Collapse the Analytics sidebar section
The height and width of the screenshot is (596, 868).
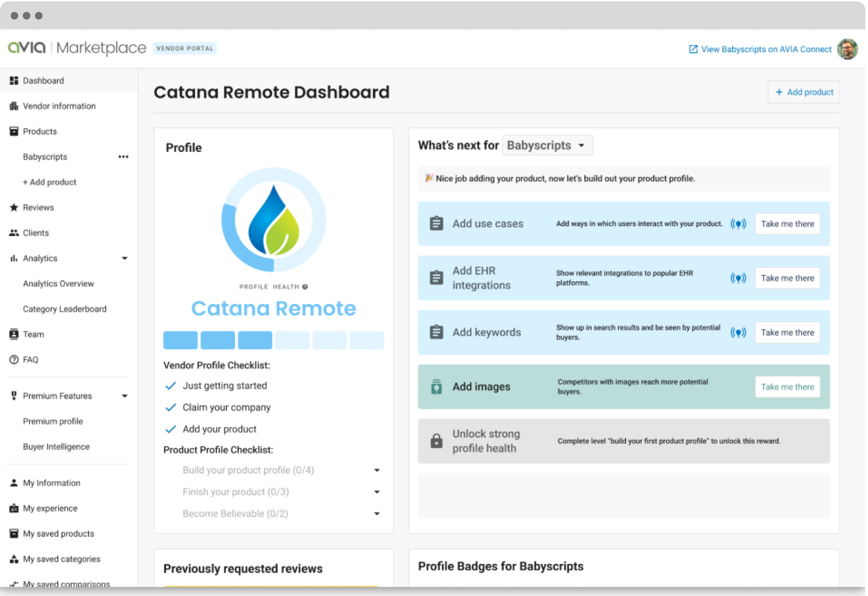124,258
